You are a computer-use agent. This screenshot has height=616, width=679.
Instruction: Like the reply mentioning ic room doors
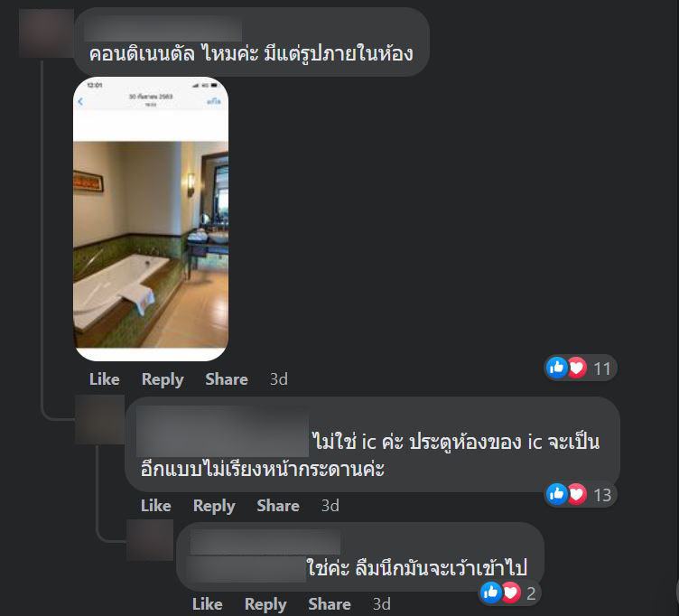pyautogui.click(x=156, y=506)
